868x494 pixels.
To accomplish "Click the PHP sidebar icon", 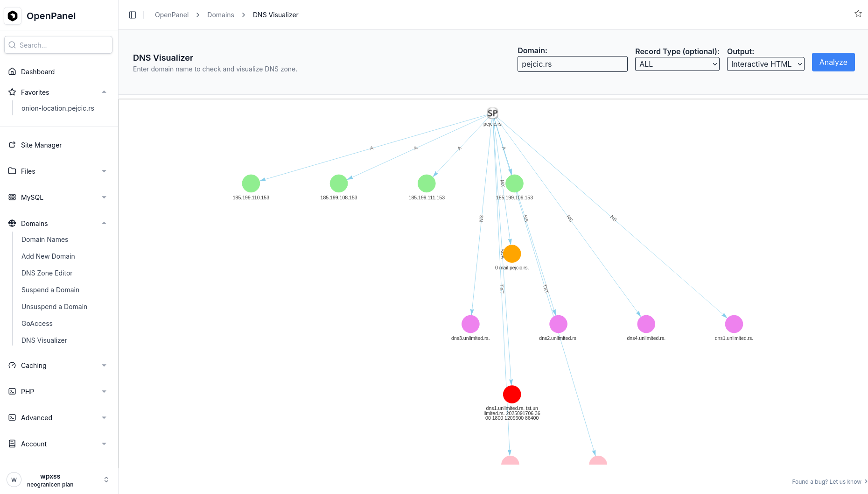I will point(12,391).
